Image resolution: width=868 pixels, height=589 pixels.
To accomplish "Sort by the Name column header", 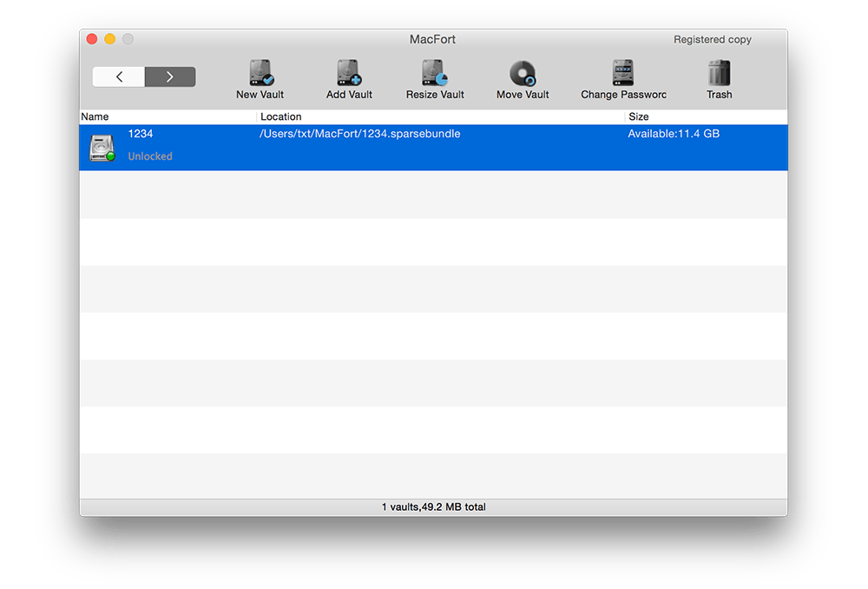I will (95, 117).
